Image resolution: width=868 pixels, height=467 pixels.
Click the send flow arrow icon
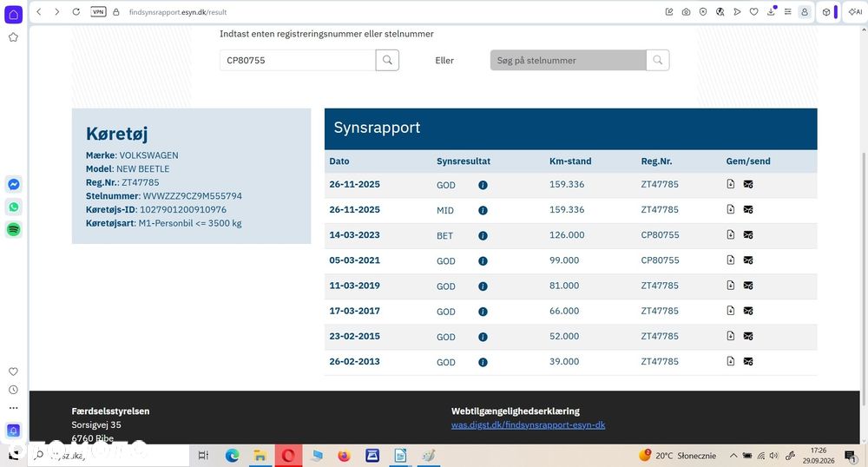[x=737, y=11]
